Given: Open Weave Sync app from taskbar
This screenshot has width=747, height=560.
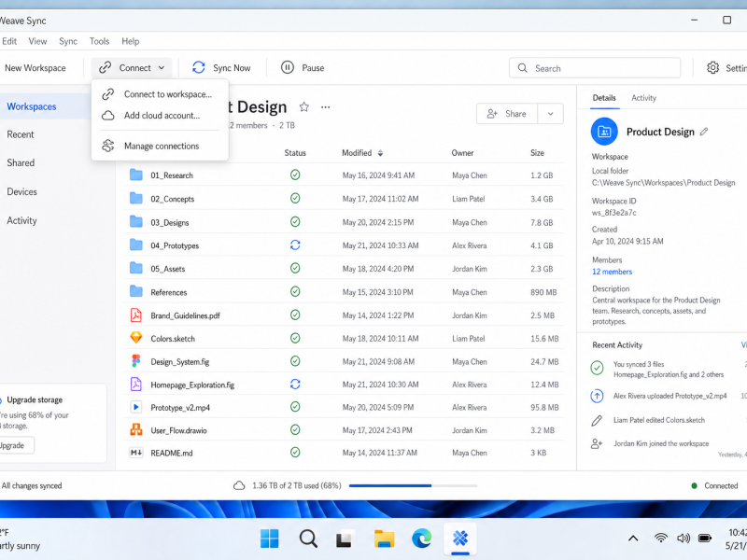Looking at the screenshot, I should [x=460, y=539].
